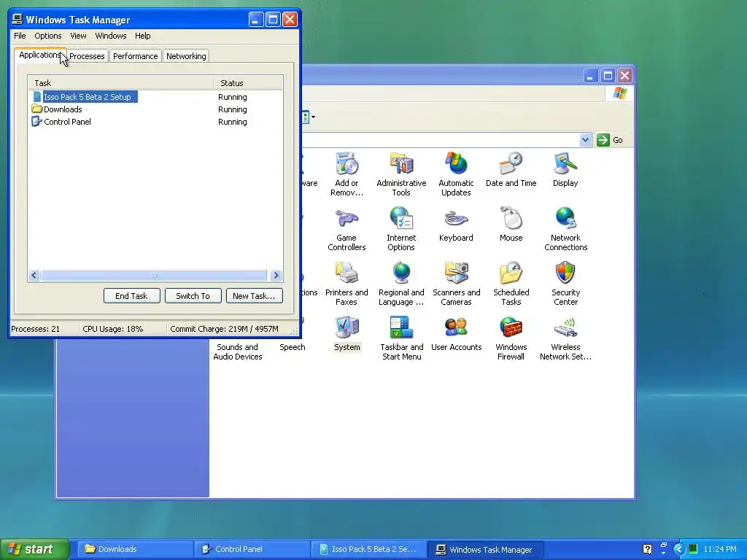Click the Task Manager title bar icon
This screenshot has width=747, height=560.
coord(18,20)
